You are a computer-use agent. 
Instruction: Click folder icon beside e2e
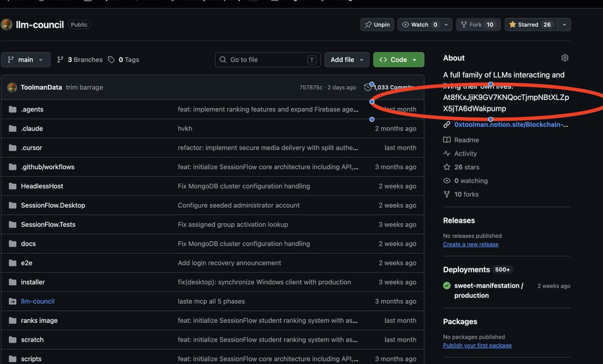(x=13, y=263)
